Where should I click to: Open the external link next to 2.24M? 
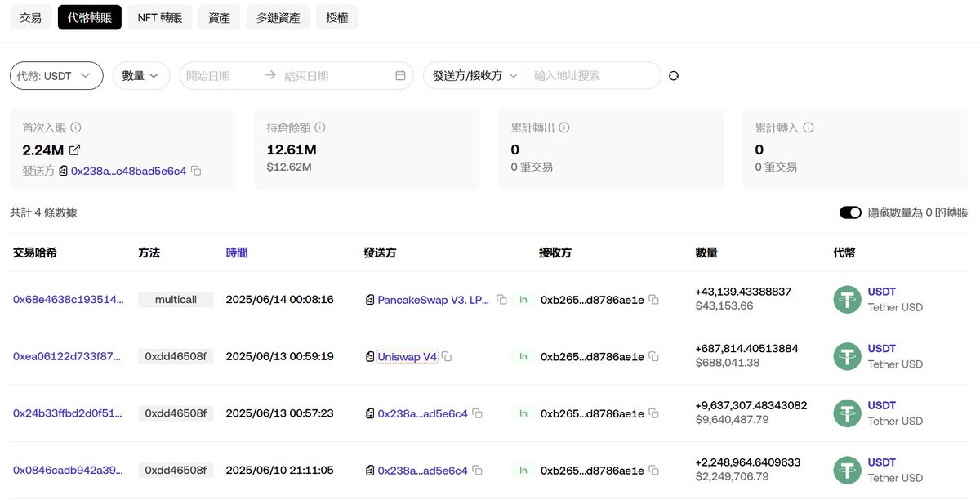pos(75,150)
